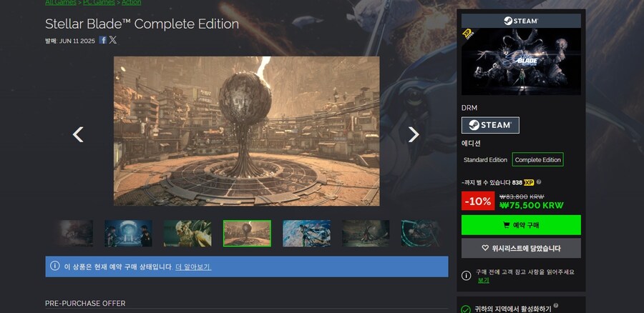Go to Action breadcrumb
The width and height of the screenshot is (644, 313).
click(x=132, y=2)
